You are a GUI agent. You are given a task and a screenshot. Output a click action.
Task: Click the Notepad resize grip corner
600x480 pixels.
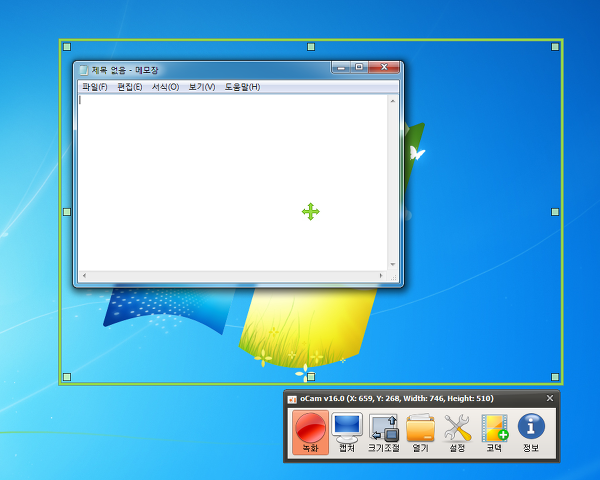(393, 276)
